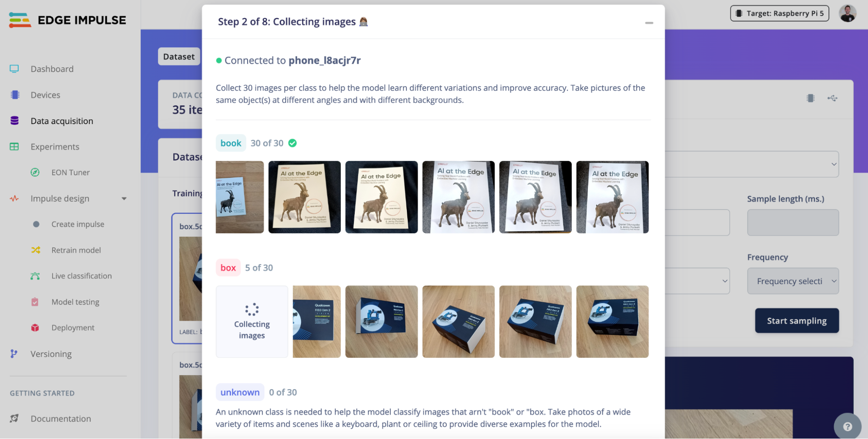Change Target: Raspberry Pi 5 button
The image size is (868, 439).
click(779, 13)
